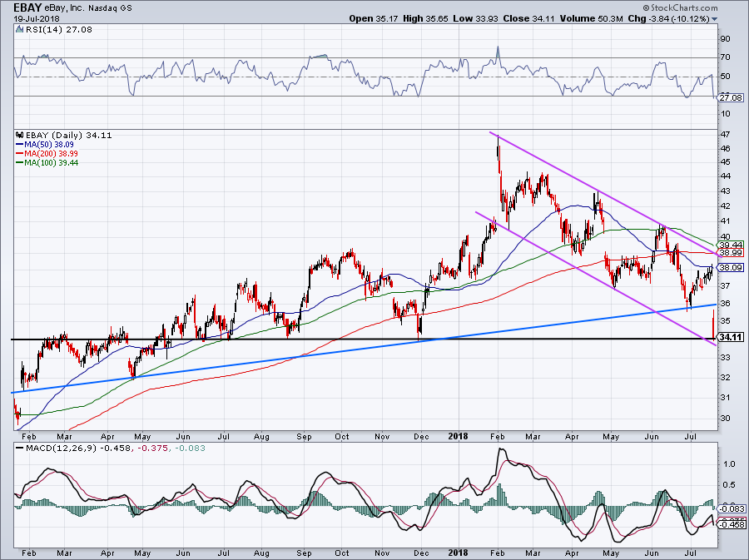Click the 70 RSI axis label
The width and height of the screenshot is (749, 560).
pyautogui.click(x=726, y=57)
